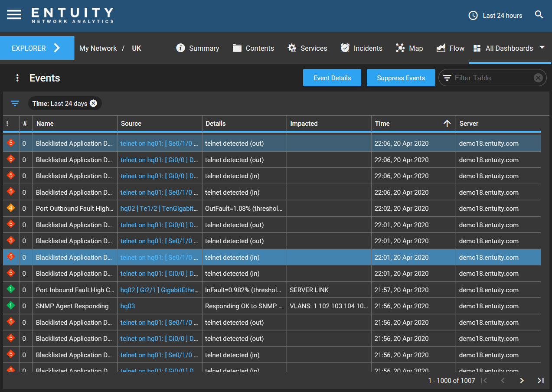This screenshot has height=392, width=552.
Task: Click Last 24 hours time selector
Action: [503, 16]
